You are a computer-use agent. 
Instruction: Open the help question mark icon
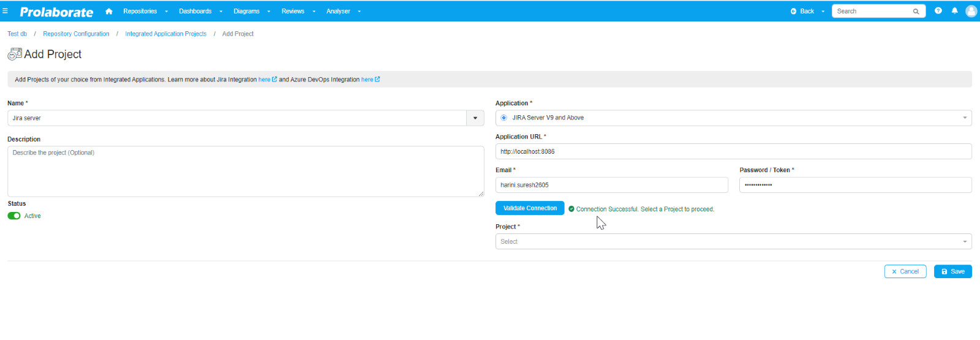pyautogui.click(x=938, y=11)
